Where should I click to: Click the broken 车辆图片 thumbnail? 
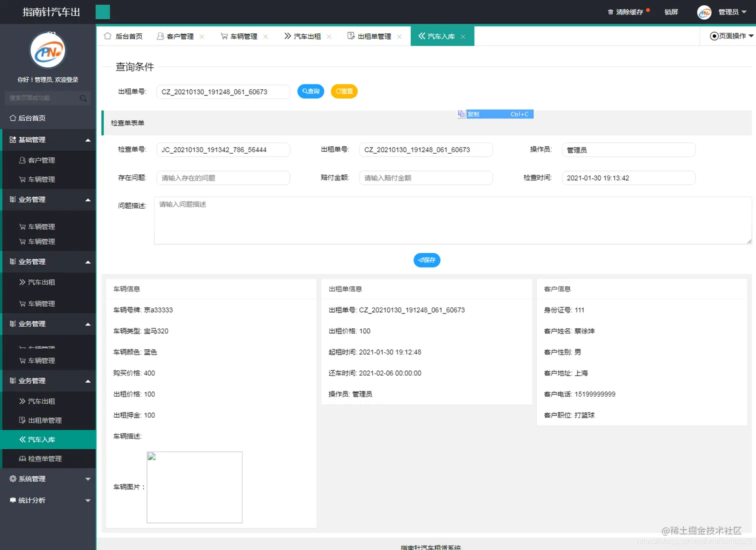194,487
